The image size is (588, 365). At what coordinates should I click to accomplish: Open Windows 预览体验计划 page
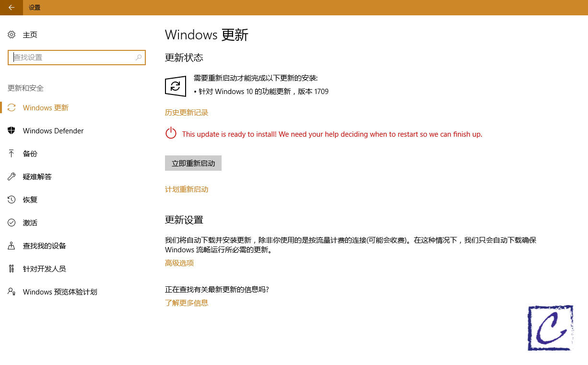tap(60, 292)
